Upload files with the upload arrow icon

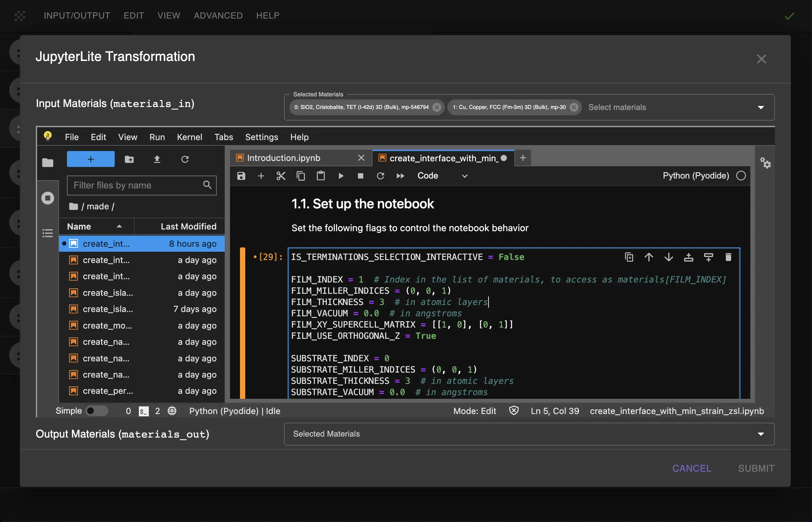click(157, 159)
